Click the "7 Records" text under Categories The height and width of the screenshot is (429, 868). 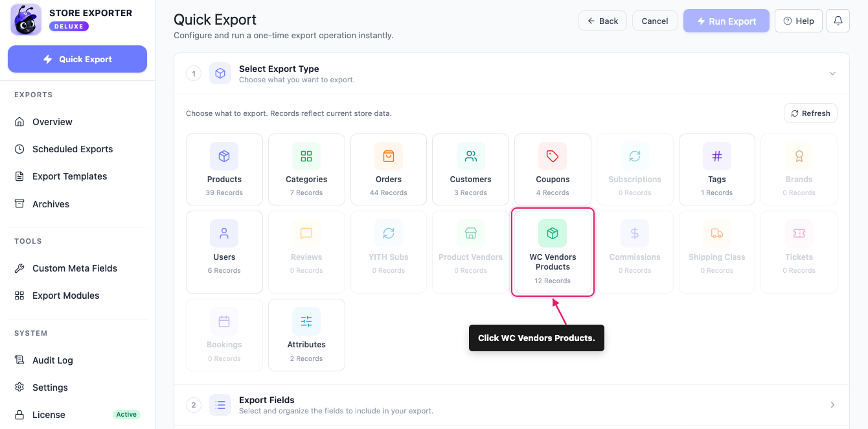click(306, 192)
